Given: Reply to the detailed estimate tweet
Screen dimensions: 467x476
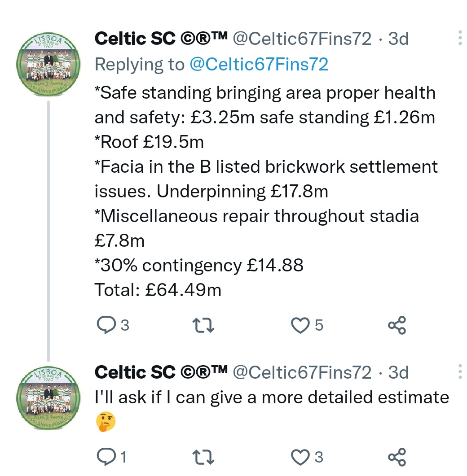Looking at the screenshot, I should [106, 457].
